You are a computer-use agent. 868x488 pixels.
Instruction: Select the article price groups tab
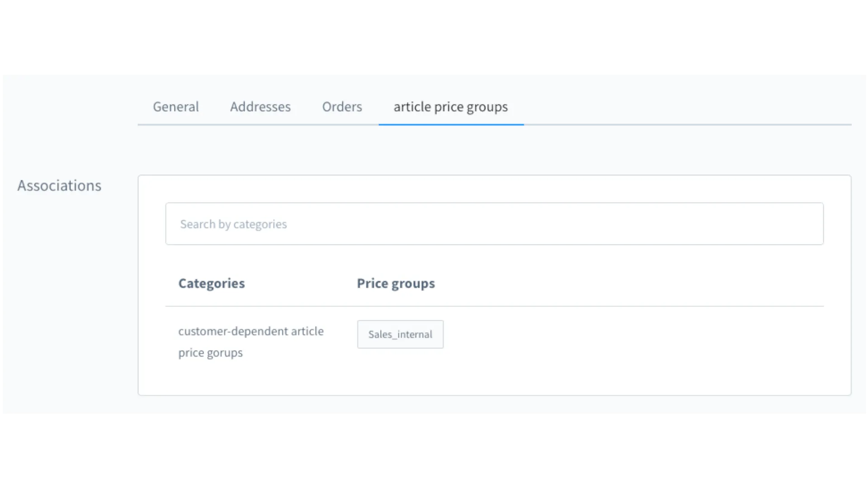450,107
